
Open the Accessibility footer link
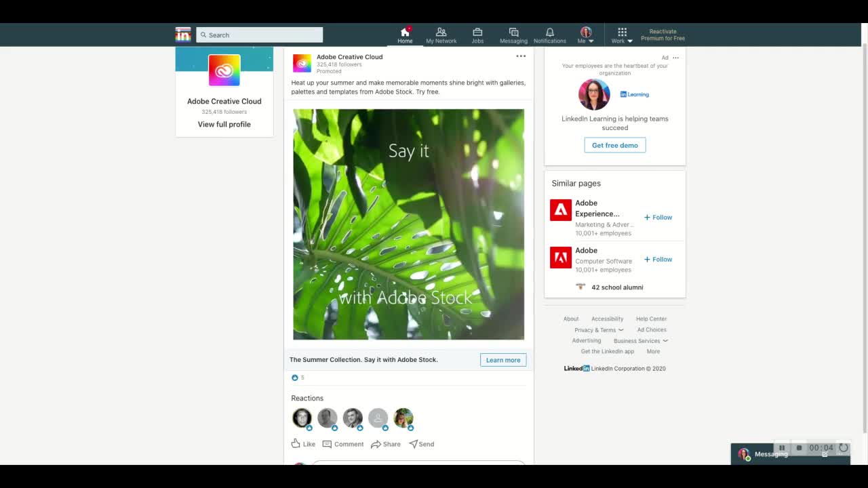[x=607, y=319]
